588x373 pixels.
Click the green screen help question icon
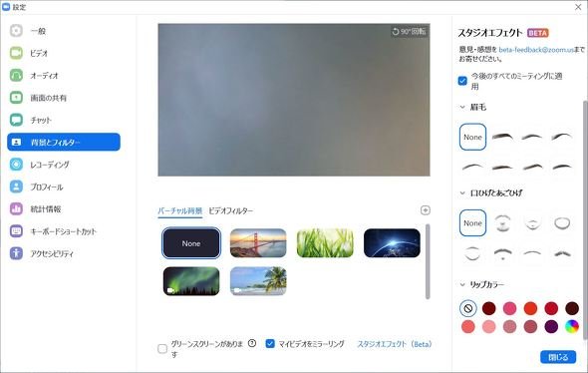tap(252, 343)
